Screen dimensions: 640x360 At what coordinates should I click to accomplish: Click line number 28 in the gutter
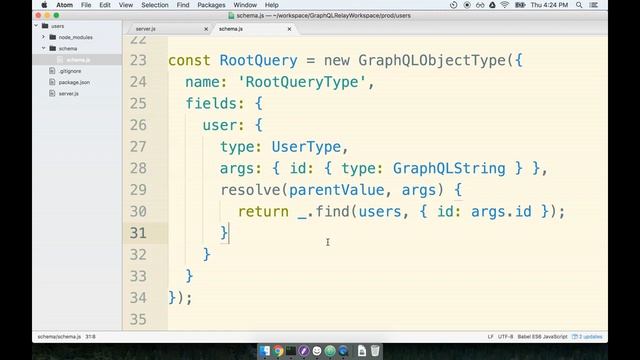click(138, 168)
